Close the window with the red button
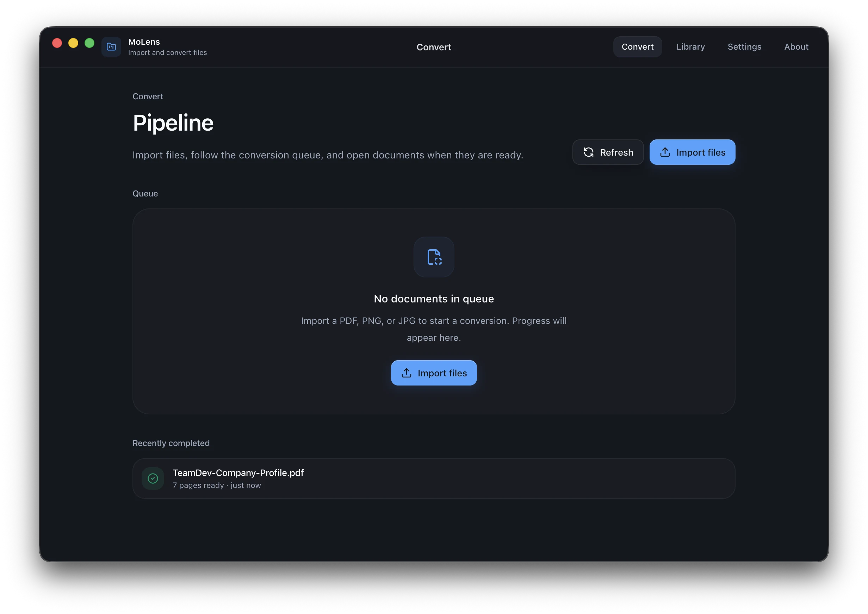The image size is (868, 614). click(x=57, y=43)
